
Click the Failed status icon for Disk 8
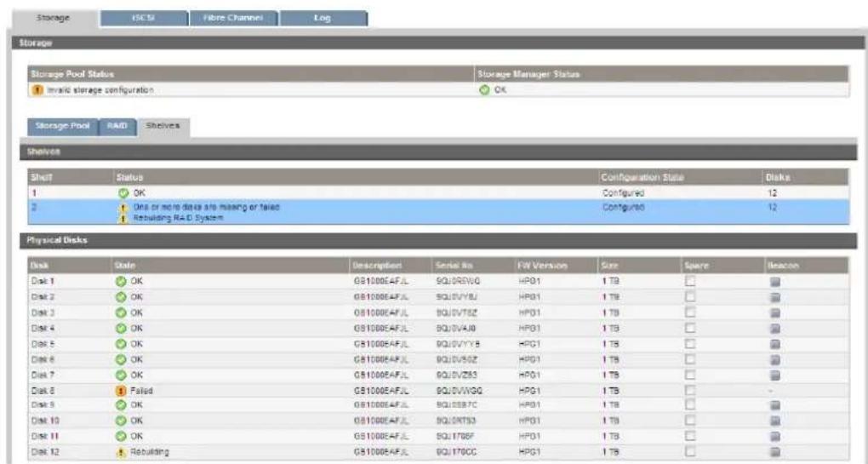click(x=122, y=391)
